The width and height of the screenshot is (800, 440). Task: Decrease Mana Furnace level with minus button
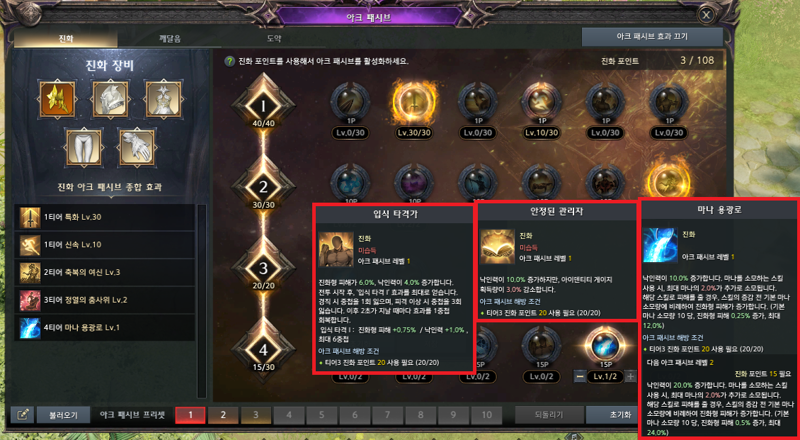point(580,377)
